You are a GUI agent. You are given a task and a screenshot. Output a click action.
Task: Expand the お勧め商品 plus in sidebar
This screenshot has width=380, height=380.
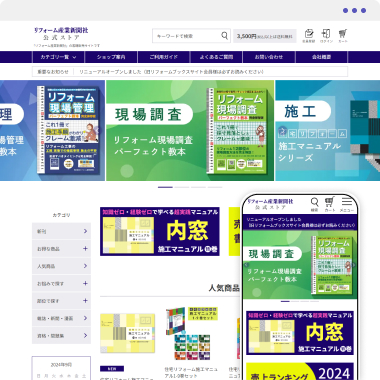click(x=85, y=249)
